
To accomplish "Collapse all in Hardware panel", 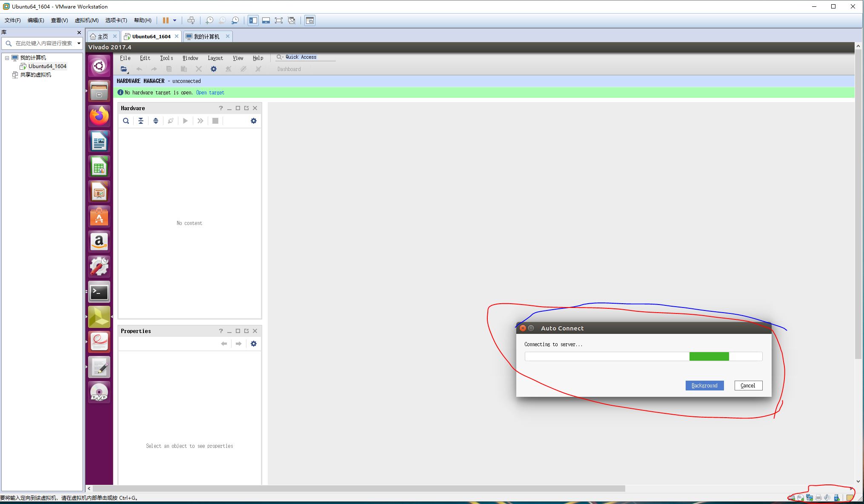I will [x=141, y=121].
